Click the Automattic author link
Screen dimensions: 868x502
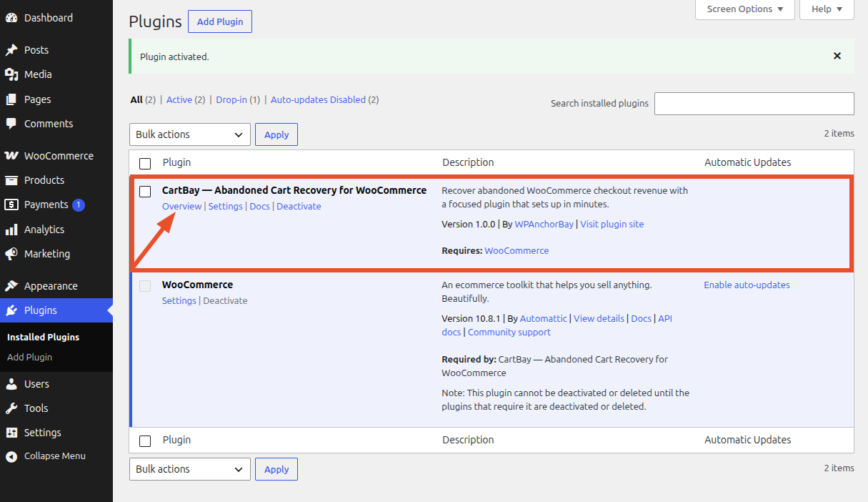coord(544,318)
